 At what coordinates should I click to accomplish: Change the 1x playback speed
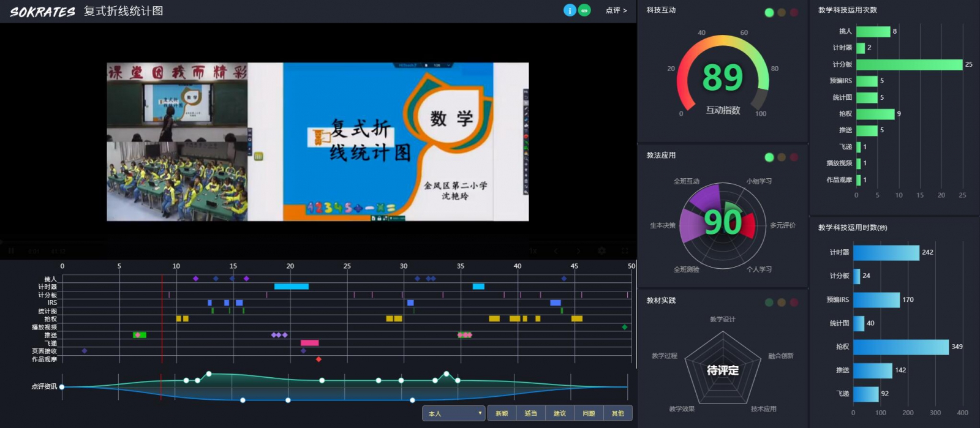(x=533, y=250)
